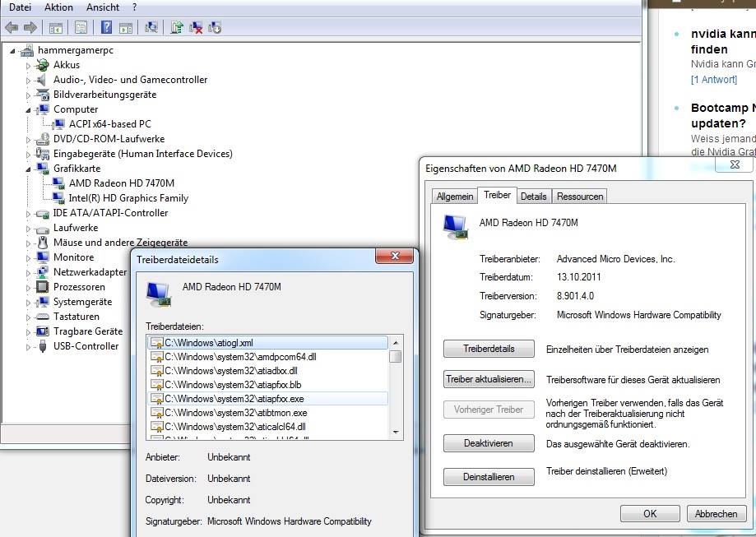Confirm properties with the OK button
The image size is (756, 537).
pyautogui.click(x=650, y=513)
